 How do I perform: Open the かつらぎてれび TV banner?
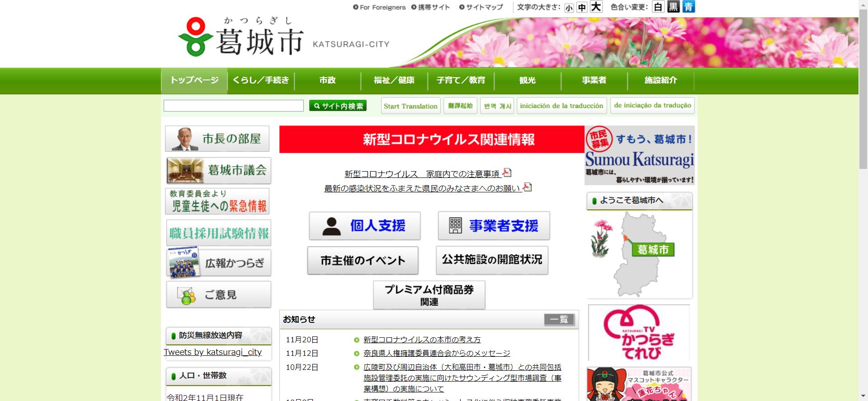click(639, 333)
